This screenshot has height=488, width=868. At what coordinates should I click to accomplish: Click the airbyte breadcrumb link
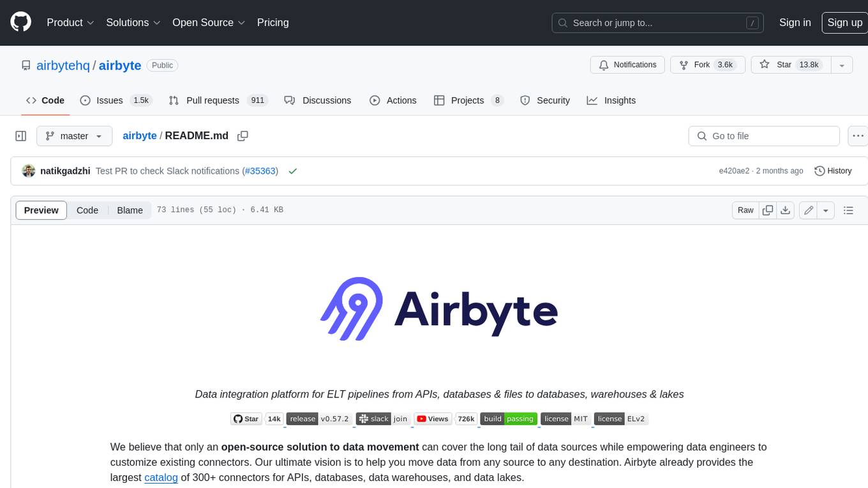140,136
